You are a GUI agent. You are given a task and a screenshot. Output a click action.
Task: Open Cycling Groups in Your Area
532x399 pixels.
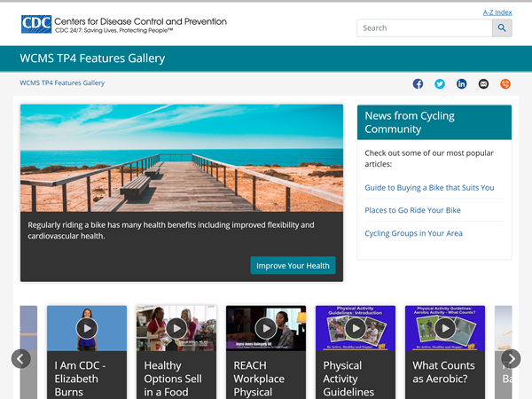click(413, 233)
